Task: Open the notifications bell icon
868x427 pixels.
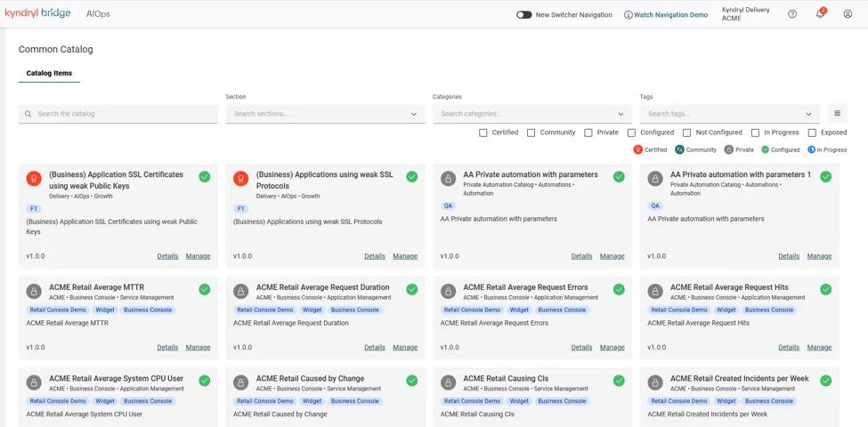Action: click(x=820, y=14)
